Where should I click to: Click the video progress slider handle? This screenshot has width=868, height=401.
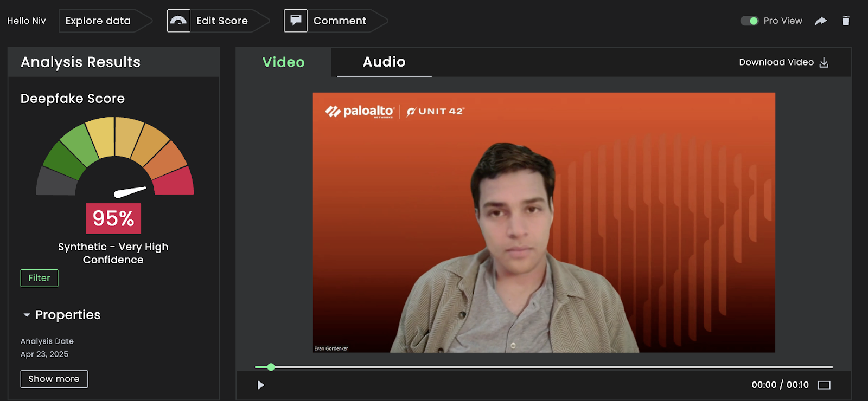tap(271, 367)
